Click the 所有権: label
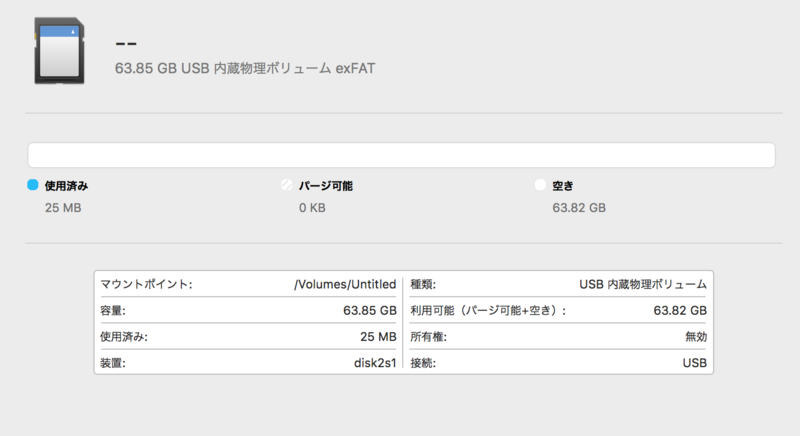800x436 pixels. [x=429, y=337]
